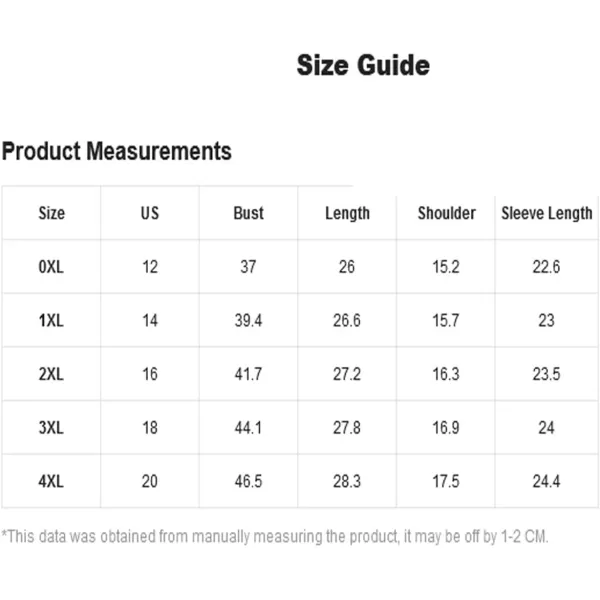Click the 2XL size row label

point(51,374)
